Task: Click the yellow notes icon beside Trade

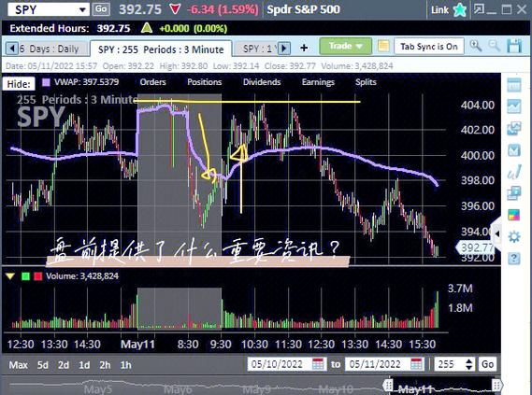Action: pos(383,46)
